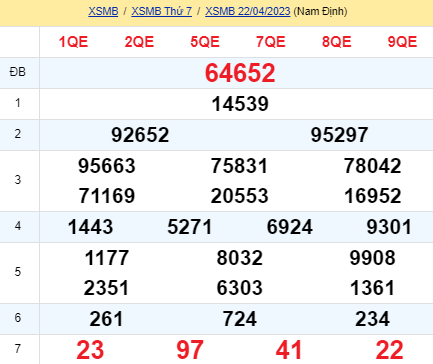
Task: Click third prize number 78042
Action: pyautogui.click(x=372, y=166)
